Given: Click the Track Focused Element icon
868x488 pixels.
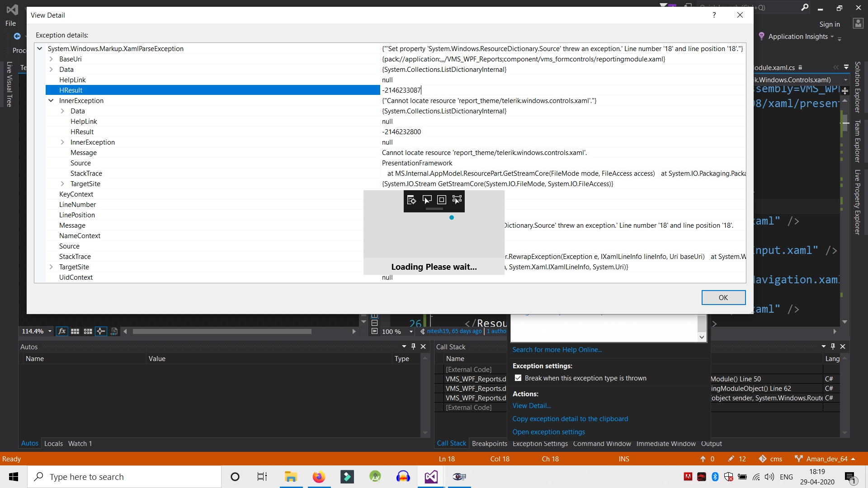Looking at the screenshot, I should 457,200.
